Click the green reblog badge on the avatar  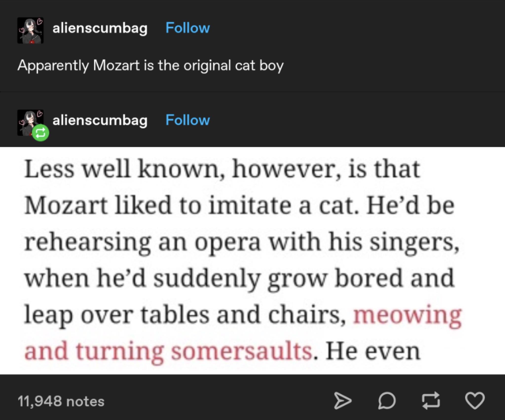[x=41, y=133]
